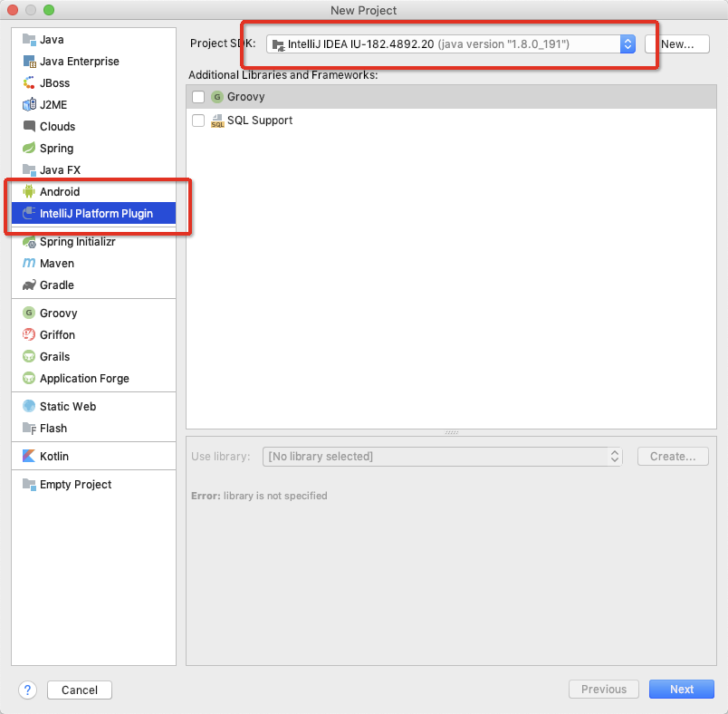The width and height of the screenshot is (728, 714).
Task: Close the New Project window
Action: pyautogui.click(x=13, y=10)
